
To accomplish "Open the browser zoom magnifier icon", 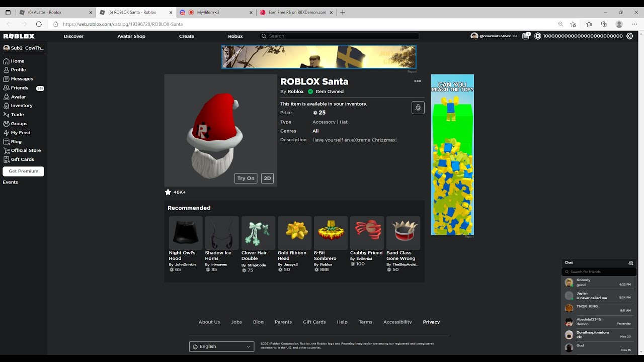I will pyautogui.click(x=560, y=24).
